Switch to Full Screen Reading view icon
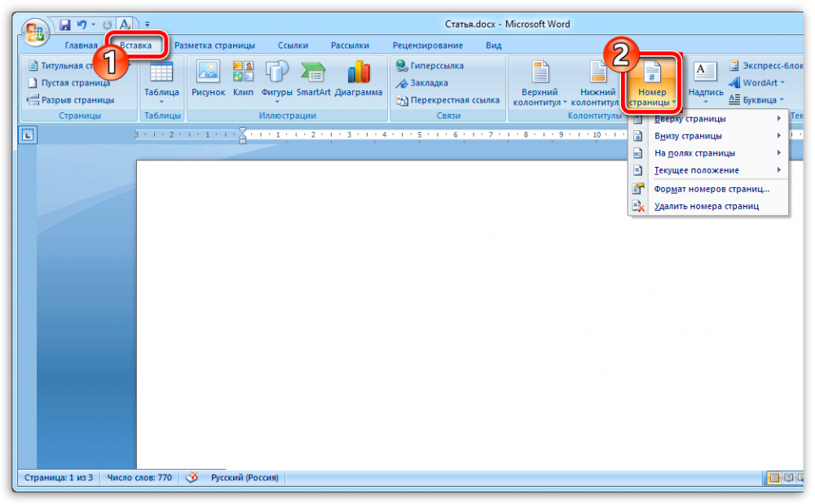The height and width of the screenshot is (504, 815). coord(788,477)
